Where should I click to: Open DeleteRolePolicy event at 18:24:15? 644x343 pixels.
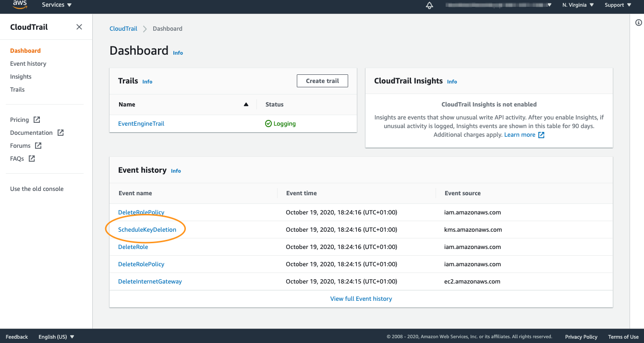pyautogui.click(x=141, y=264)
